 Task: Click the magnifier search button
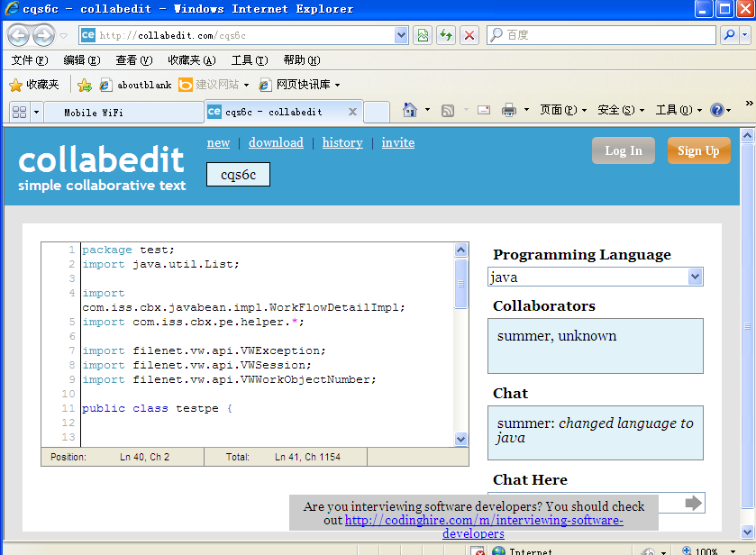click(x=730, y=35)
